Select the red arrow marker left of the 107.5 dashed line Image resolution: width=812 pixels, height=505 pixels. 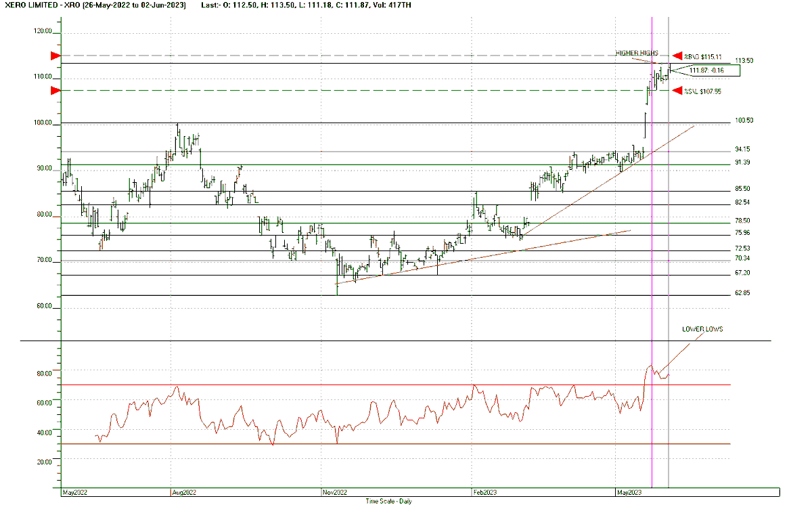56,90
